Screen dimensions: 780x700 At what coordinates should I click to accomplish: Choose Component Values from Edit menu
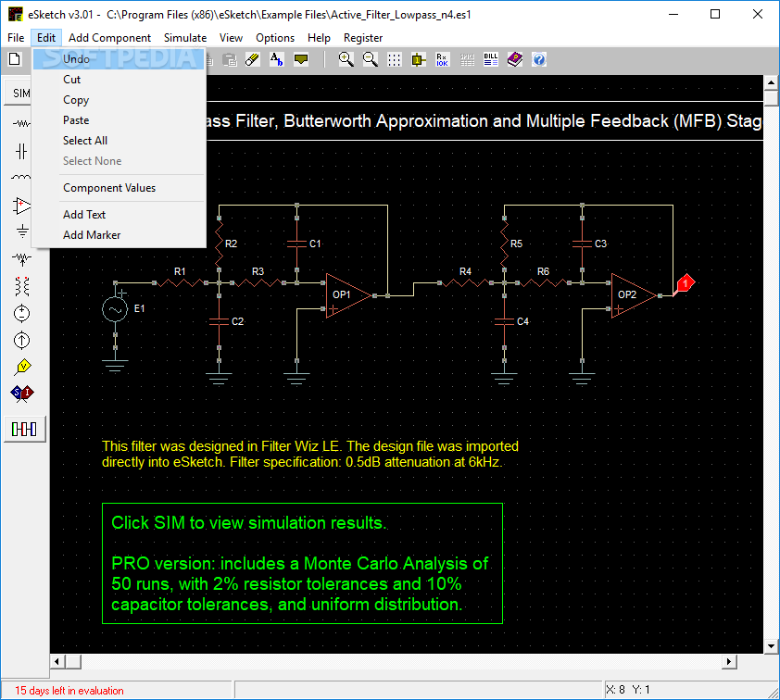pyautogui.click(x=119, y=188)
